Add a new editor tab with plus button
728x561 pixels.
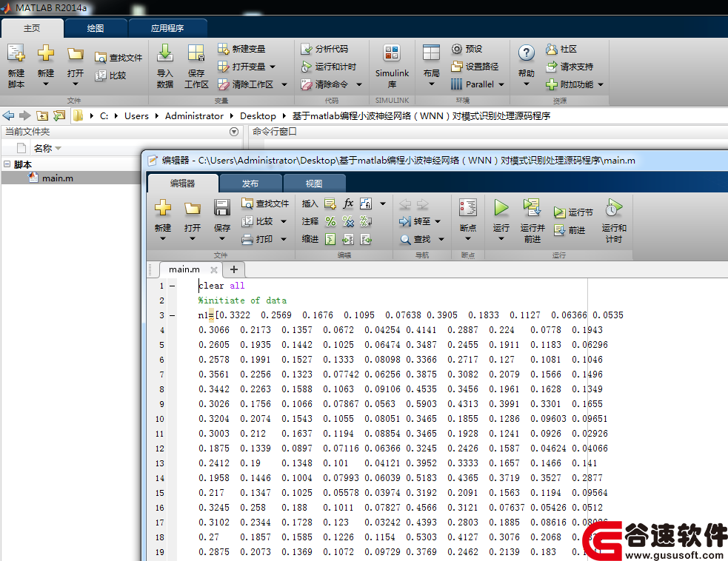234,269
